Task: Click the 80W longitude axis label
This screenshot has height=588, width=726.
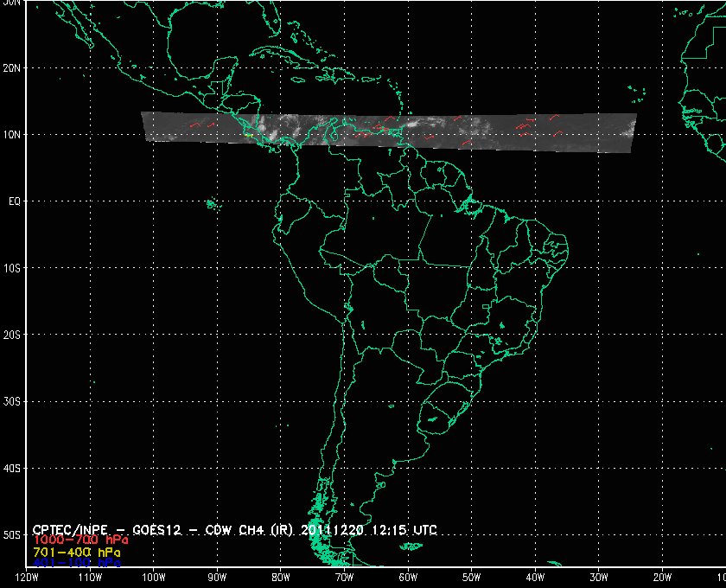Action: click(281, 578)
